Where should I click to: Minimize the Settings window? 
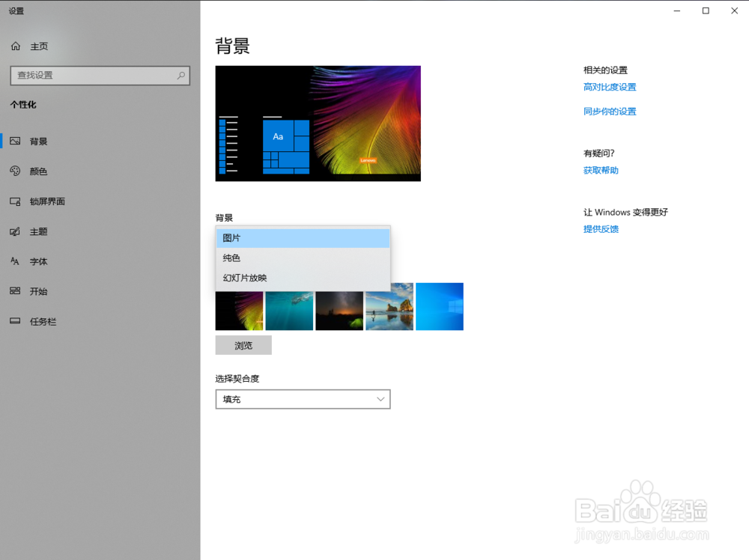(x=677, y=10)
